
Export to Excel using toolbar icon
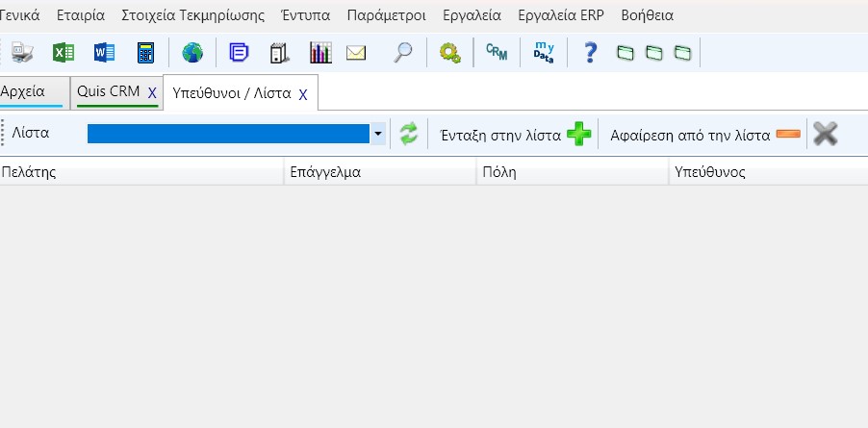tap(64, 53)
